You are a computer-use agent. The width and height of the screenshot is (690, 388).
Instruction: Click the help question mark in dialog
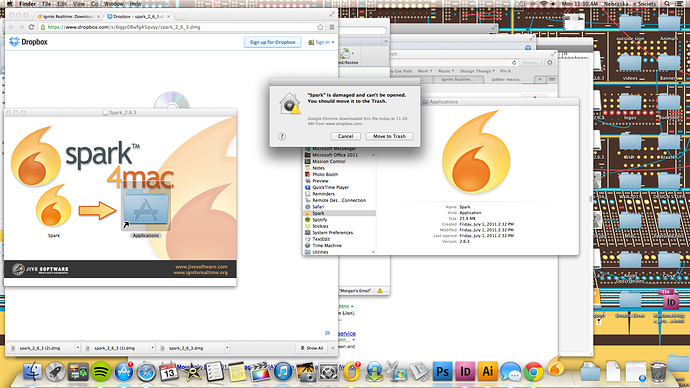[x=282, y=136]
